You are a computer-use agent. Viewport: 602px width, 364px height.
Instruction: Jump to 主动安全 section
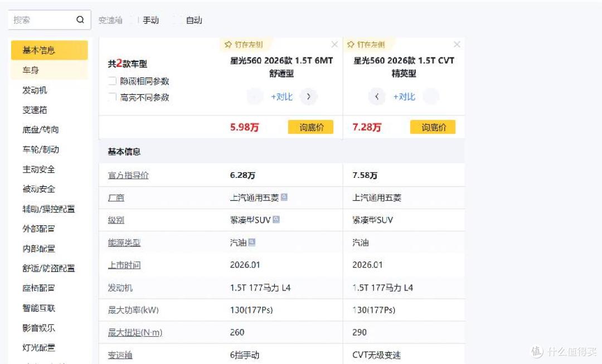[x=39, y=169]
